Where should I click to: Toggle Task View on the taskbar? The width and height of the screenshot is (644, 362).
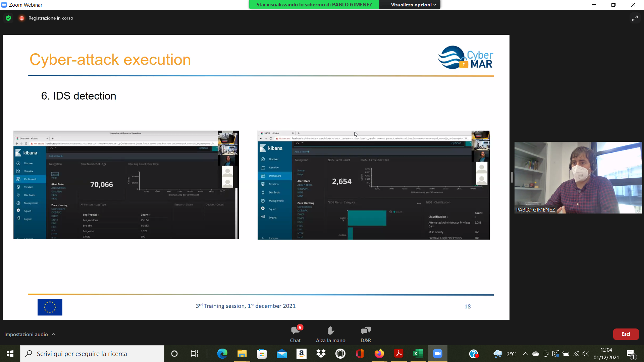(x=194, y=354)
